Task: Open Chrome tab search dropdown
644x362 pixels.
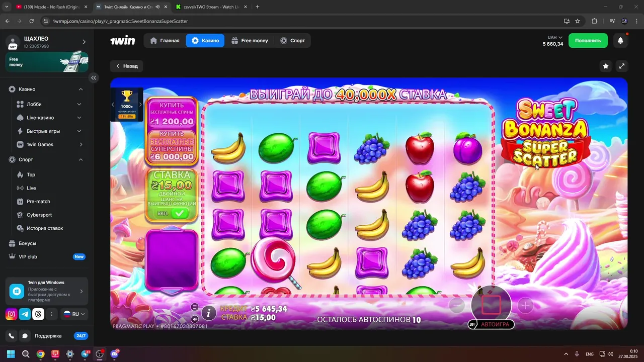Action: tap(7, 7)
